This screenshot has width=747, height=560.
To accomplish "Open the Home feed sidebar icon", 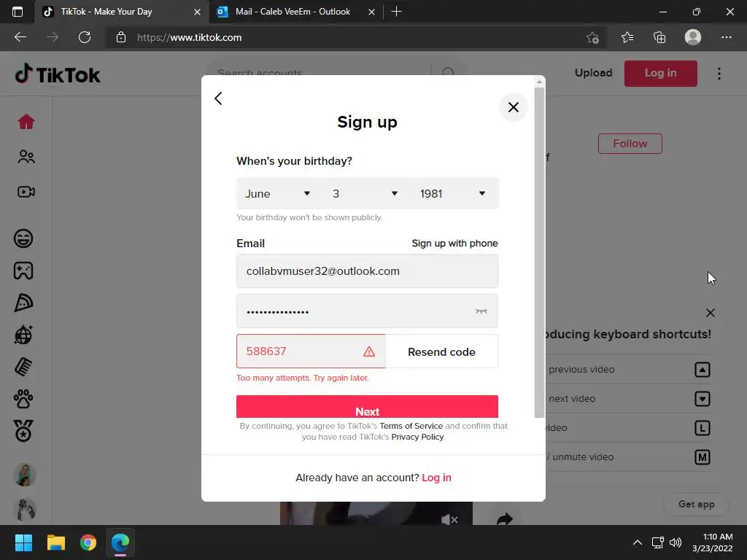I will pyautogui.click(x=26, y=122).
